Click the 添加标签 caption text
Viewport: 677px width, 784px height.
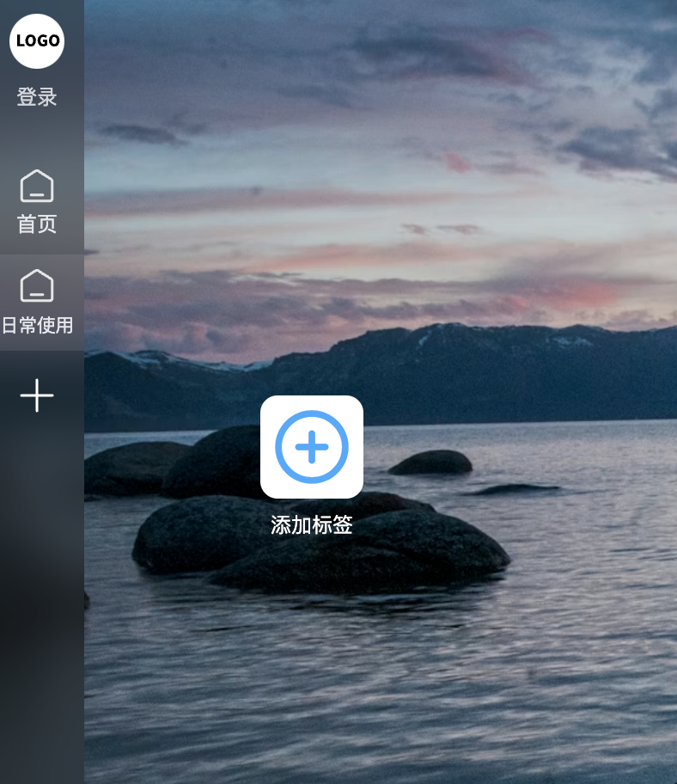coord(312,525)
